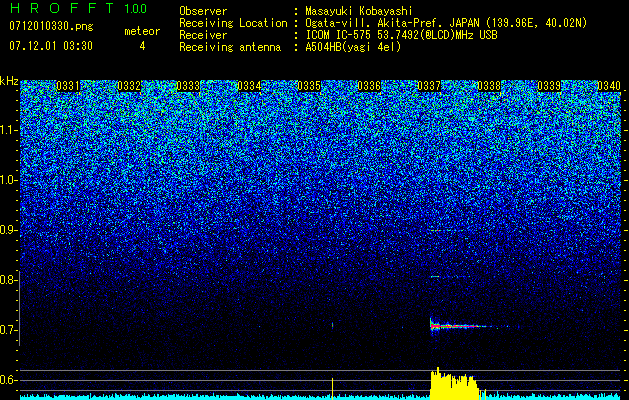Click the 0336 time marker
Viewport: 629px width, 400px height.
tap(369, 86)
